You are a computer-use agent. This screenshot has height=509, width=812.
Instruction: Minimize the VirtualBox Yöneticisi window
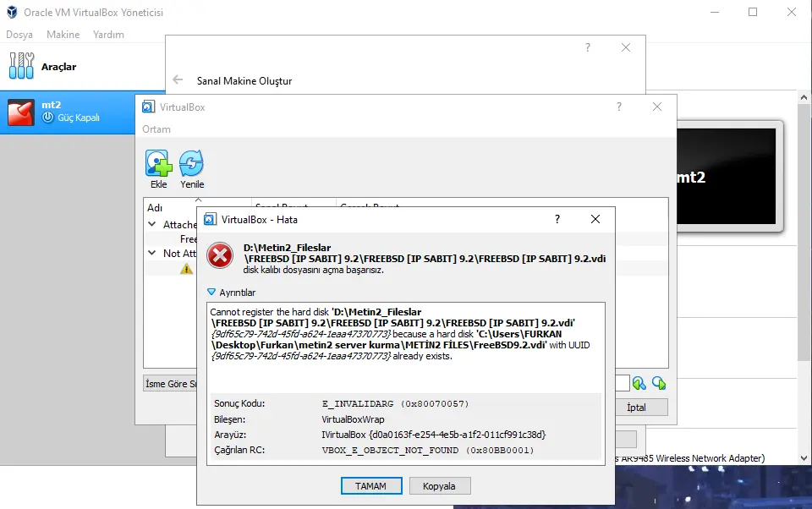click(715, 12)
